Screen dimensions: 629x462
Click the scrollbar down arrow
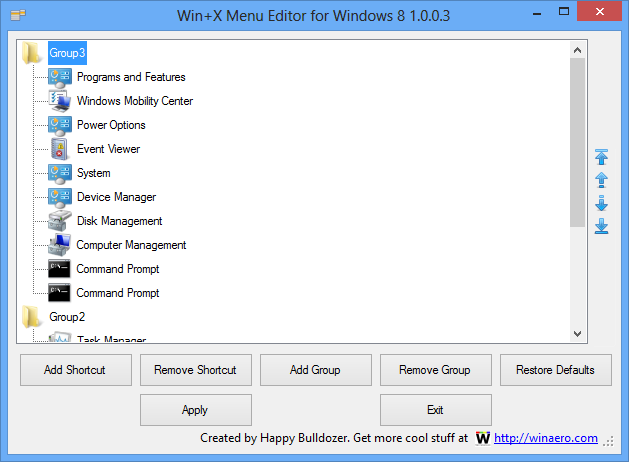click(x=577, y=334)
